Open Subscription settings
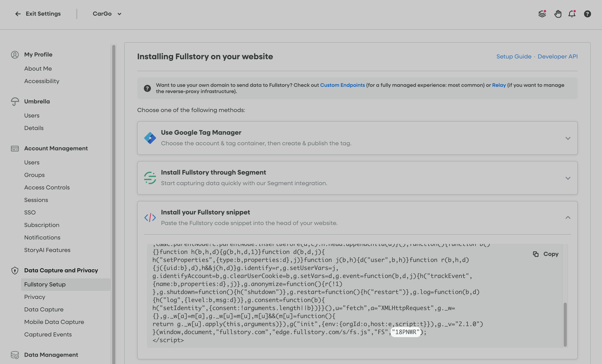 tap(42, 225)
